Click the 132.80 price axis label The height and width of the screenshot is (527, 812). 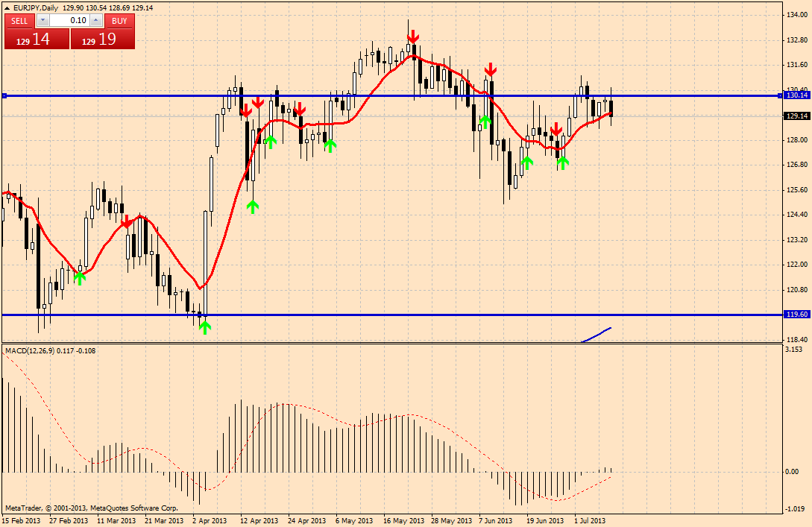click(797, 40)
